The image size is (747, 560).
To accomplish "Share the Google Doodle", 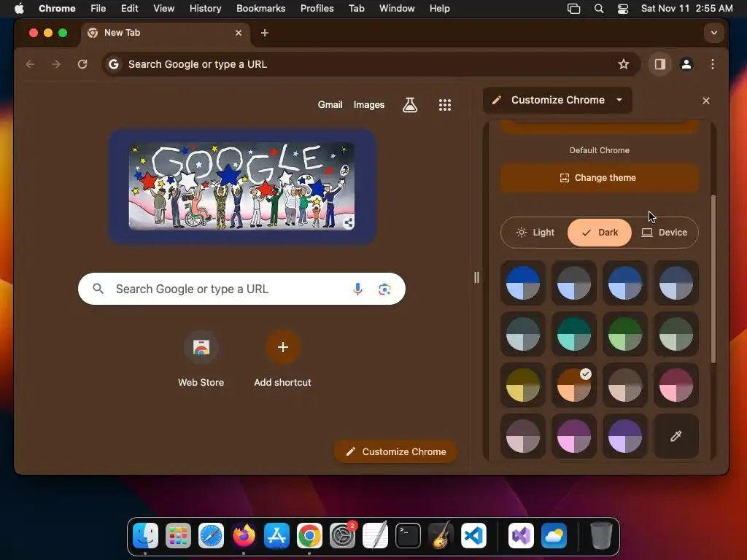I will tap(348, 222).
